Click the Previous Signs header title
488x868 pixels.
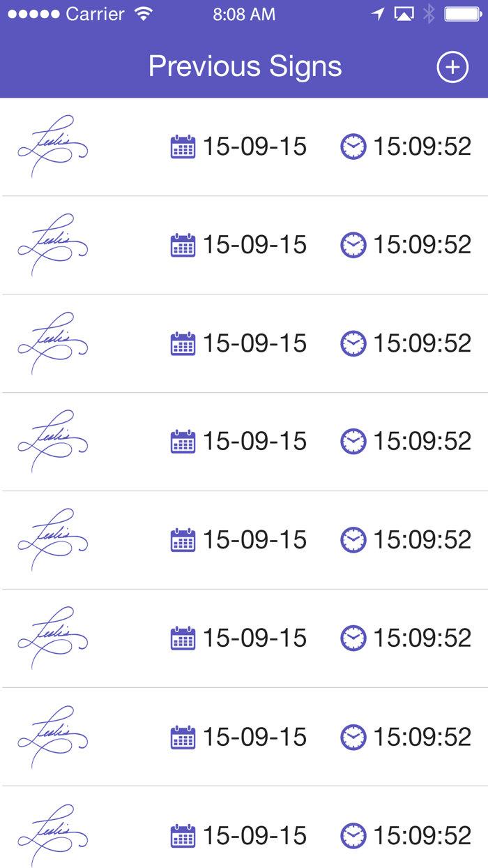(244, 66)
